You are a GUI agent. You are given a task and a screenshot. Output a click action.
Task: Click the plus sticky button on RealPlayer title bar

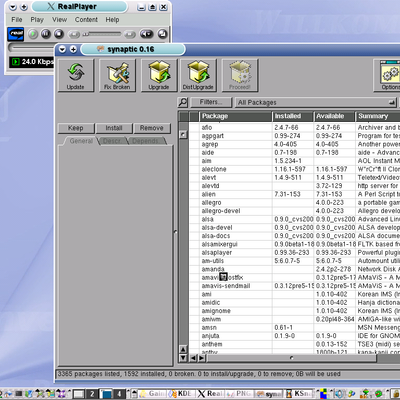[24, 7]
